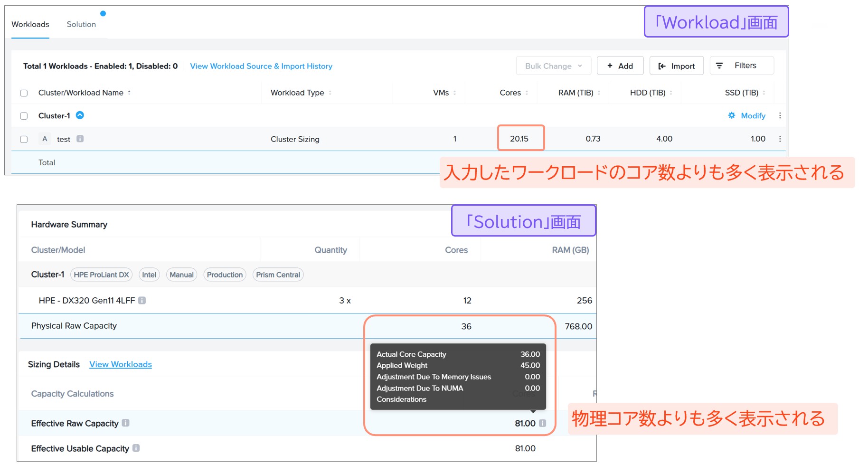Image resolution: width=868 pixels, height=465 pixels.
Task: Open the Filters button
Action: pyautogui.click(x=742, y=66)
